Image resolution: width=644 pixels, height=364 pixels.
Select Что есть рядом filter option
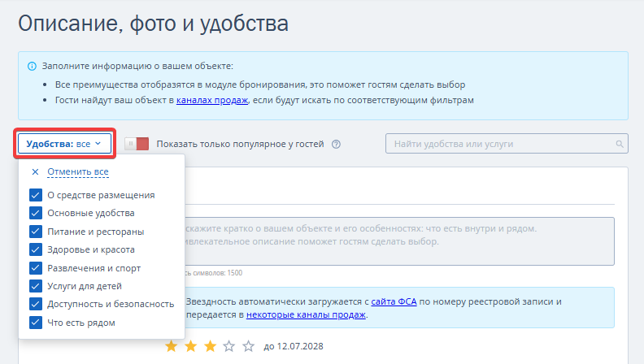(80, 323)
